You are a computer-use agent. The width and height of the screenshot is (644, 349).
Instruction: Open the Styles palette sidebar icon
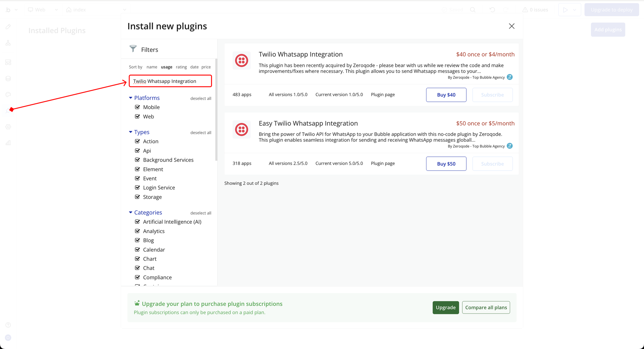(8, 95)
